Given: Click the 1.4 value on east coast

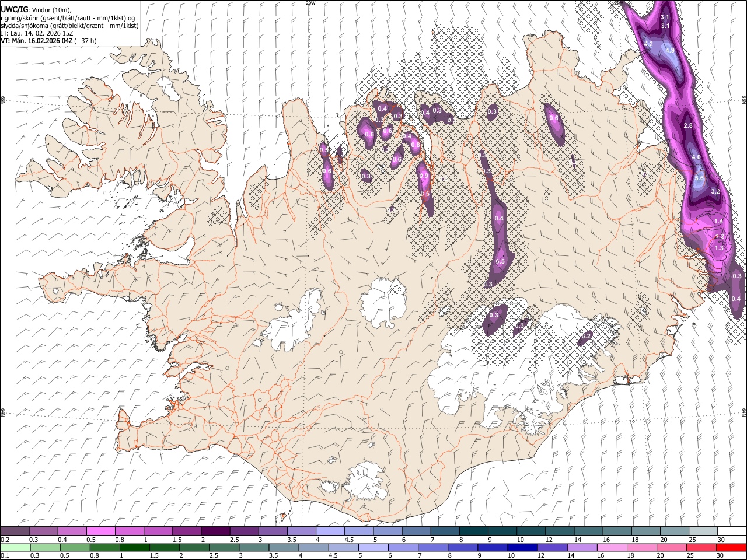Looking at the screenshot, I should point(718,221).
